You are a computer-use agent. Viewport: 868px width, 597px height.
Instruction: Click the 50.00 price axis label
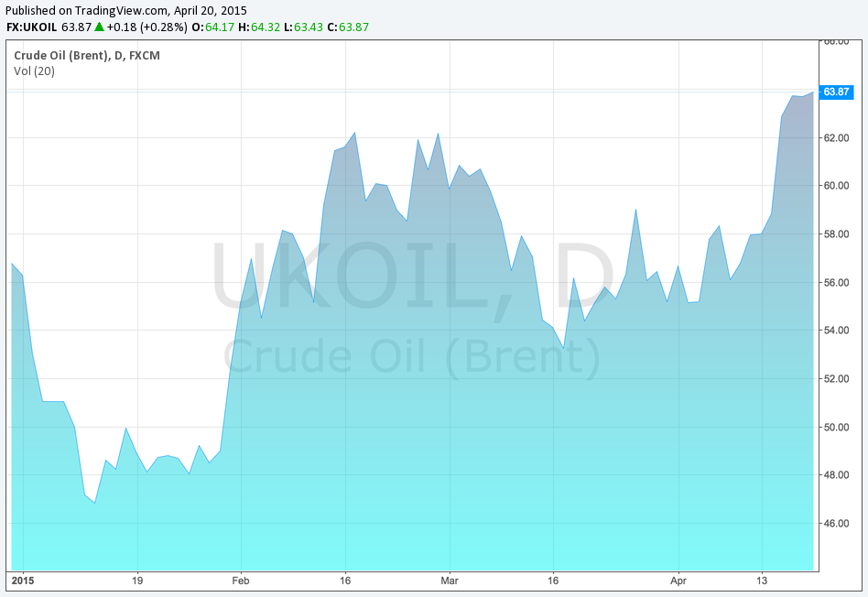[x=837, y=427]
